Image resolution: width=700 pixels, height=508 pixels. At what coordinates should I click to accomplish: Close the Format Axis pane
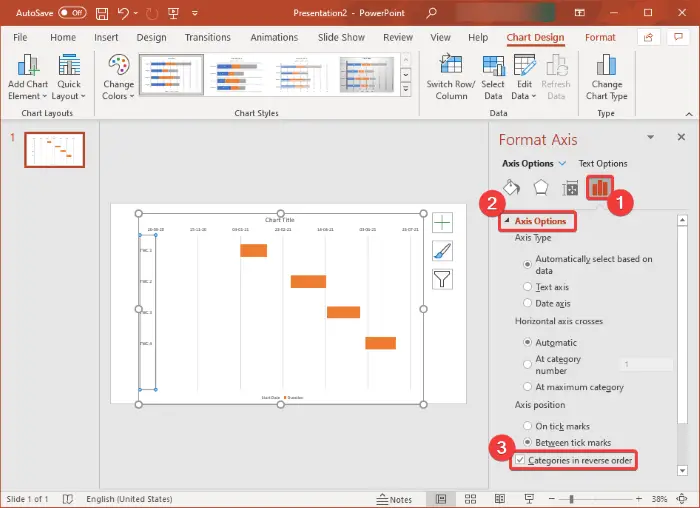(x=681, y=137)
